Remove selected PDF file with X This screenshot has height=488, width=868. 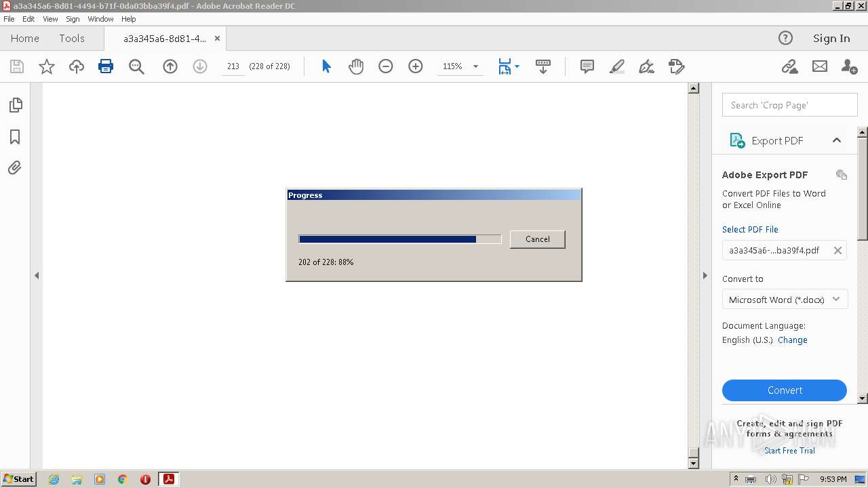tap(837, 250)
